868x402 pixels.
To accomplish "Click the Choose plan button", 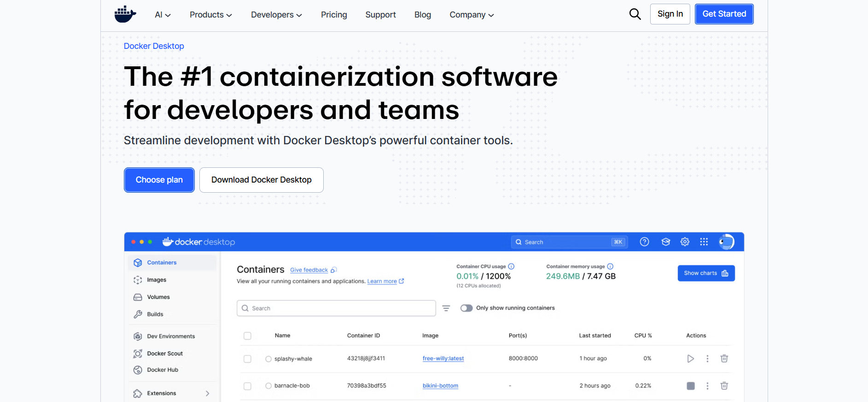I will [159, 180].
